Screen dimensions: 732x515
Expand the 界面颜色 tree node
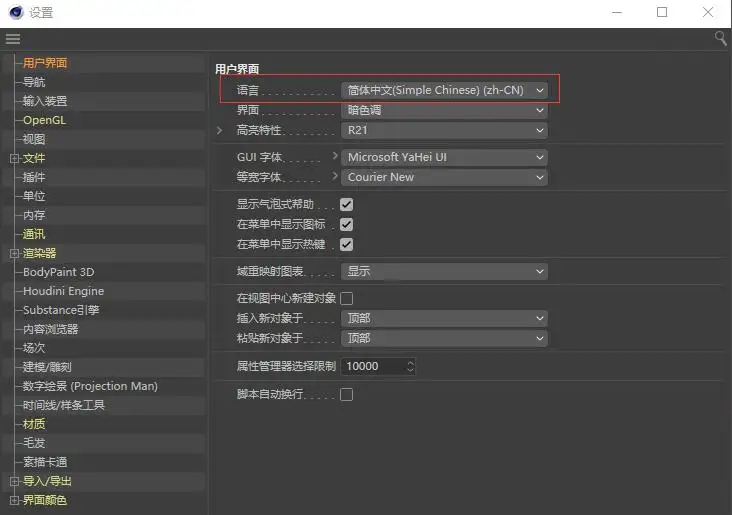click(14, 500)
